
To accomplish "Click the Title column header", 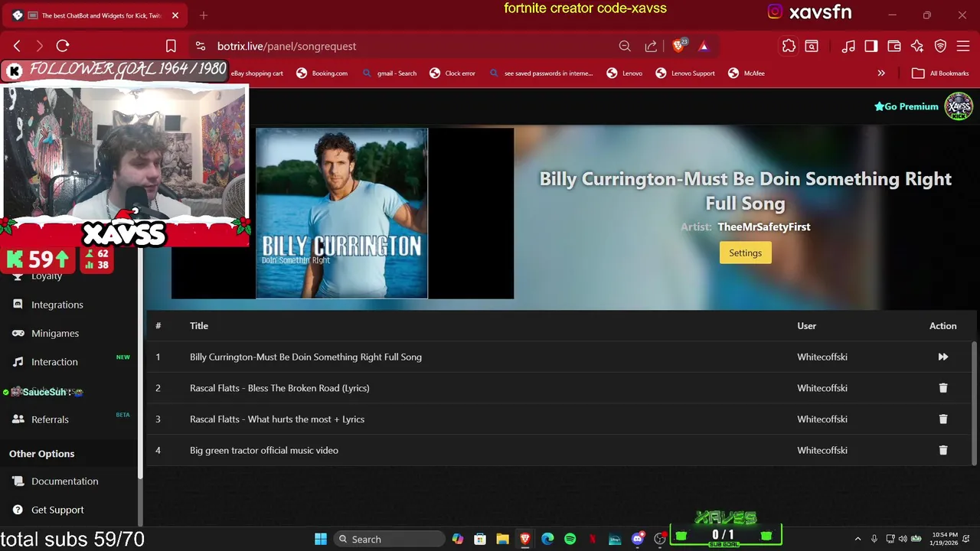I will pos(199,326).
